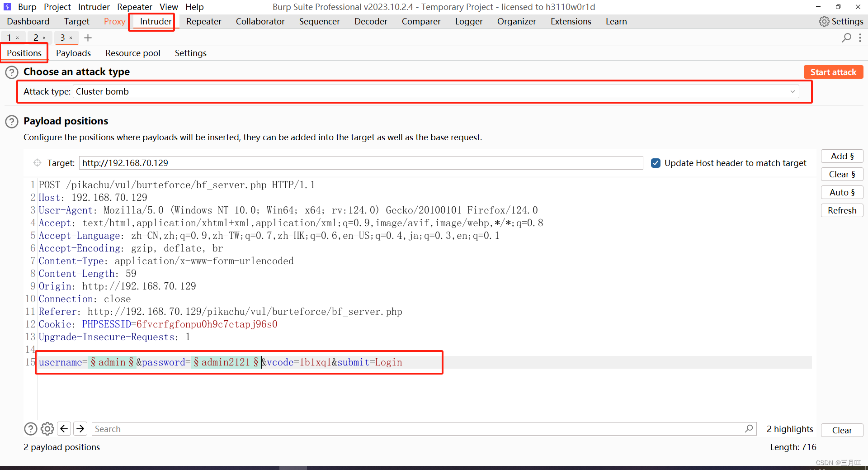This screenshot has height=470, width=868.
Task: Click the magnifier search icon below Settings
Action: (846, 38)
